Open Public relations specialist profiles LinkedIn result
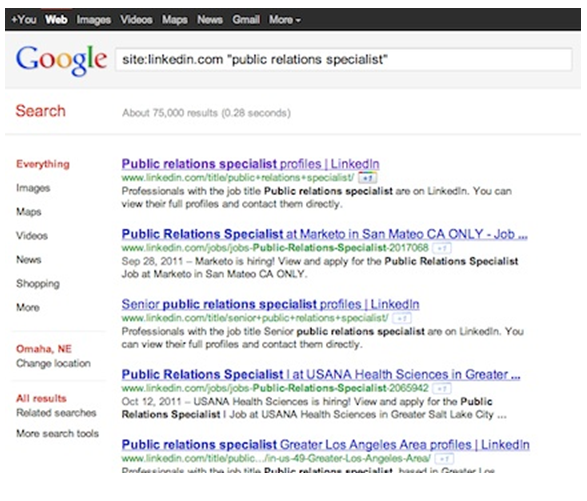Screen dimensions: 587x501 pos(250,164)
